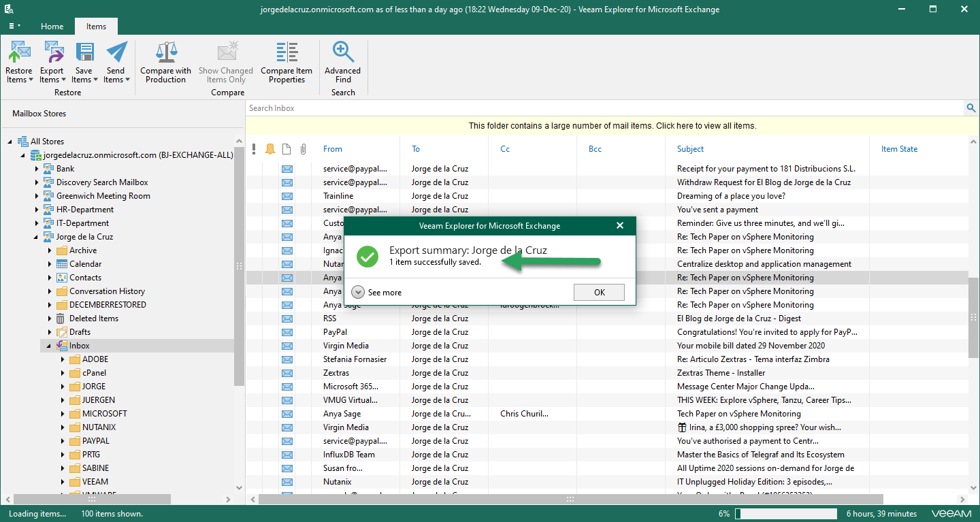Open the Export Items menu
Image resolution: width=980 pixels, height=522 pixels.
tap(52, 62)
